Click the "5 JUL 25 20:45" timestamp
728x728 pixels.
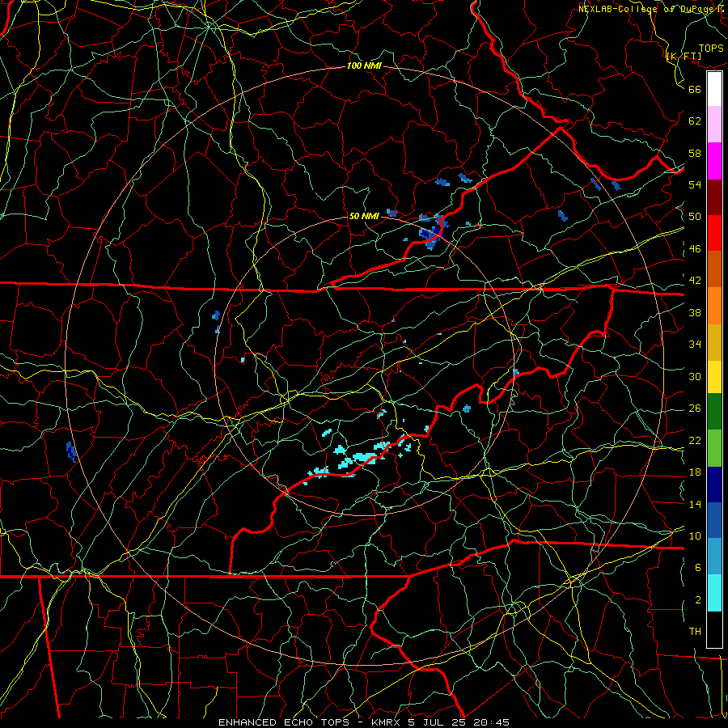coord(459,722)
